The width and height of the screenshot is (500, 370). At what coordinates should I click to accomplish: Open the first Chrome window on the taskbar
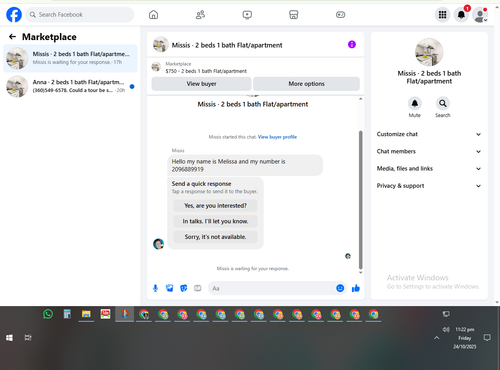144,314
